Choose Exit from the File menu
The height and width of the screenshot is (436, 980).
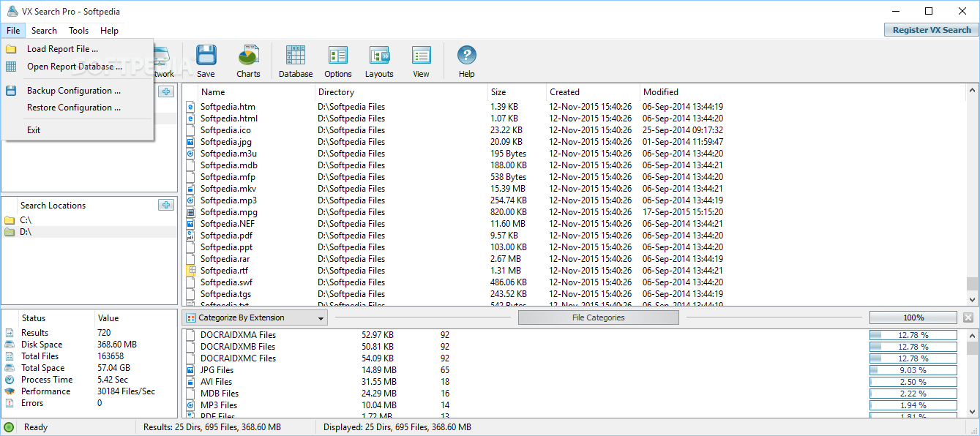77,130
